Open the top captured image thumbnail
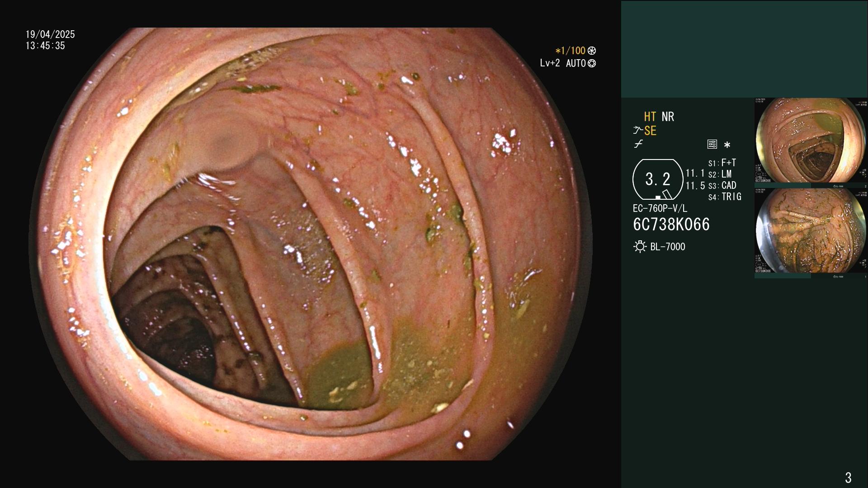The image size is (868, 488). (x=811, y=141)
